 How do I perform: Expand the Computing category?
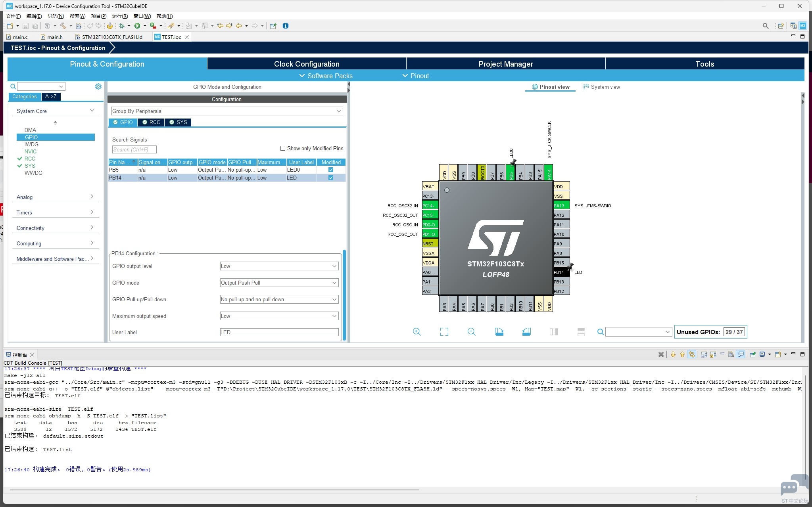tap(55, 243)
